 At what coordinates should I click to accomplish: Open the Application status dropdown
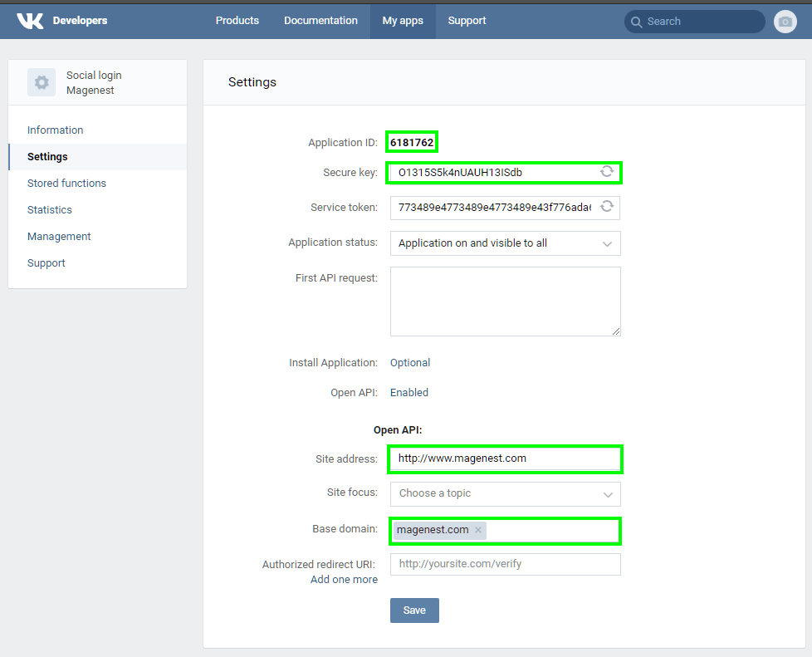point(505,243)
